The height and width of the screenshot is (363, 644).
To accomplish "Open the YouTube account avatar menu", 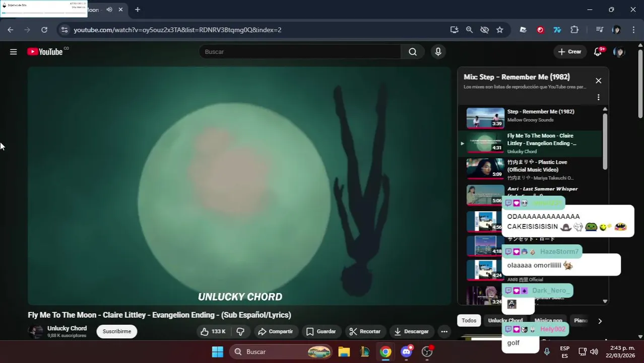I will (619, 51).
